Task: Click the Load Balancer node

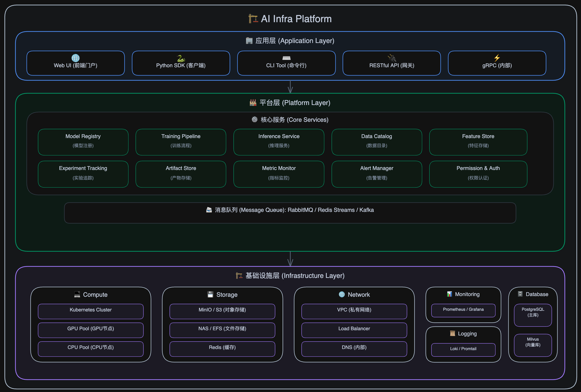Action: [x=354, y=330]
